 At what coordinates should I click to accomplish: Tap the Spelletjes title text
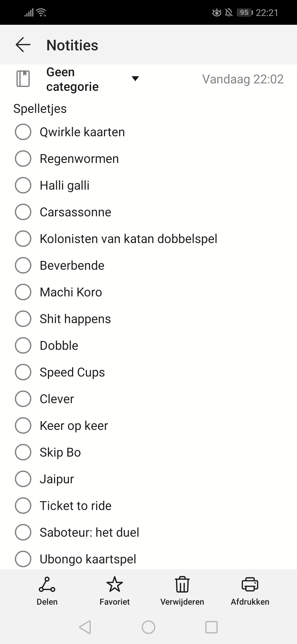tap(40, 108)
